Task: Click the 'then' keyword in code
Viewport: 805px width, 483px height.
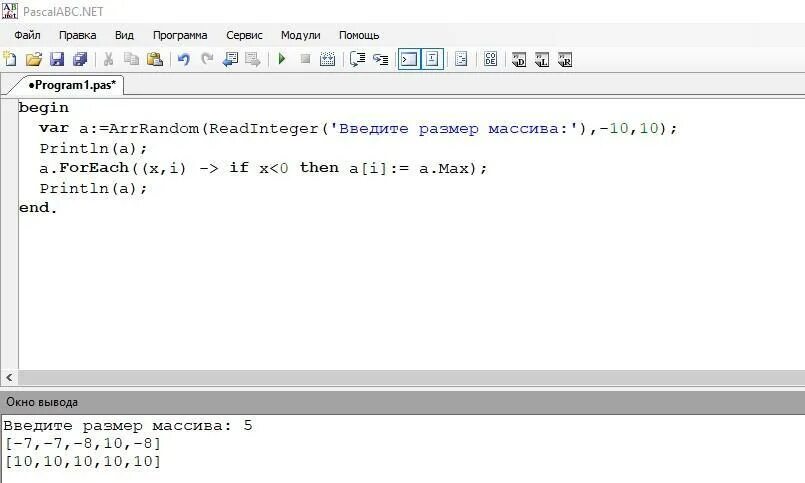Action: tap(319, 168)
